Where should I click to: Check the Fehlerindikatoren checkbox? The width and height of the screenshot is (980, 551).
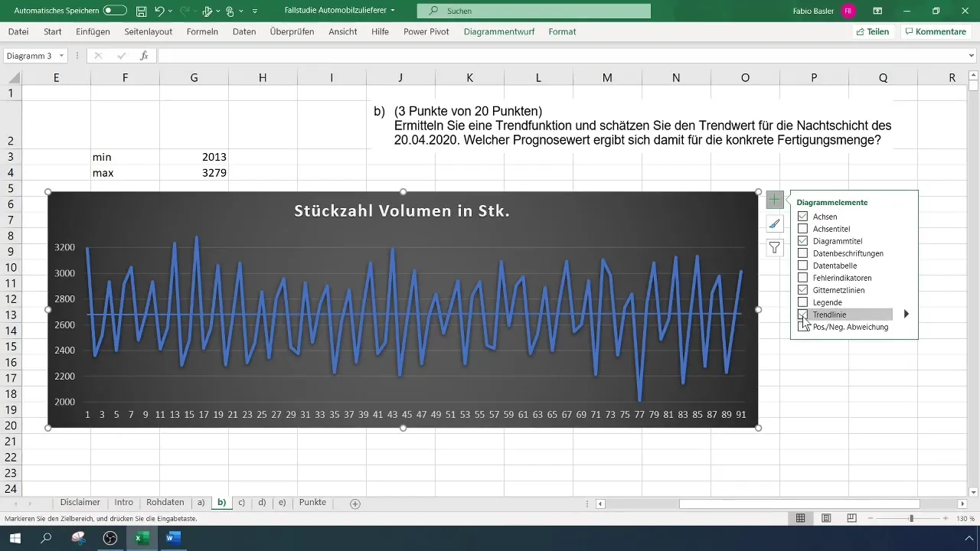[802, 278]
